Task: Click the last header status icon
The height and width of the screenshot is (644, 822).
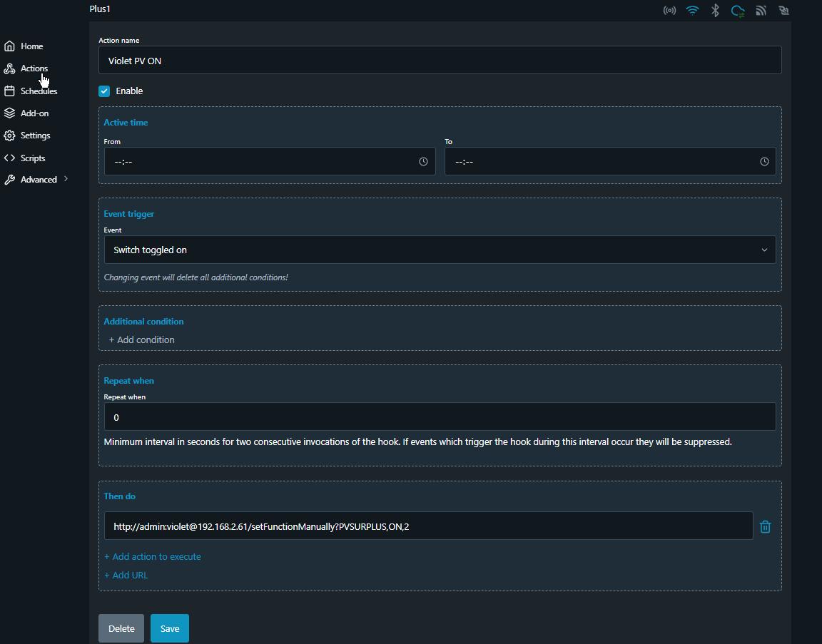Action: point(784,11)
